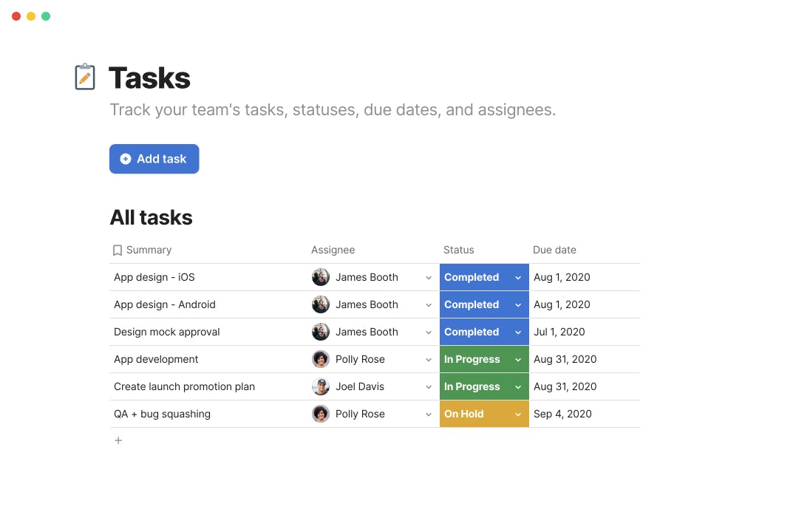Change status dropdown for App design - Android
This screenshot has height=532, width=810.
pos(517,304)
